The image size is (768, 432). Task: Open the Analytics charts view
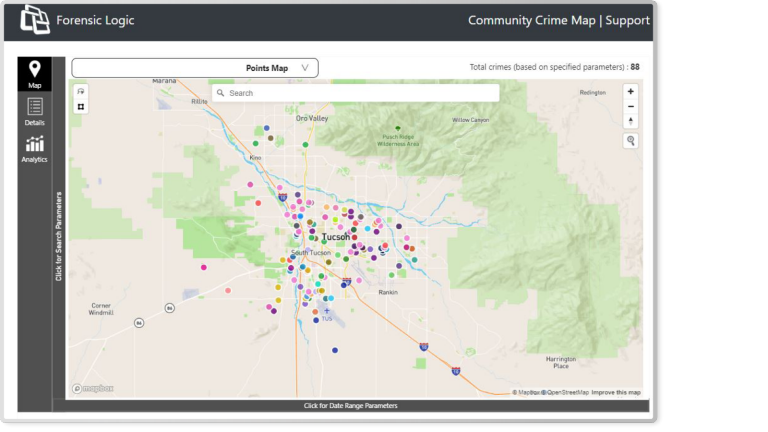tap(34, 149)
